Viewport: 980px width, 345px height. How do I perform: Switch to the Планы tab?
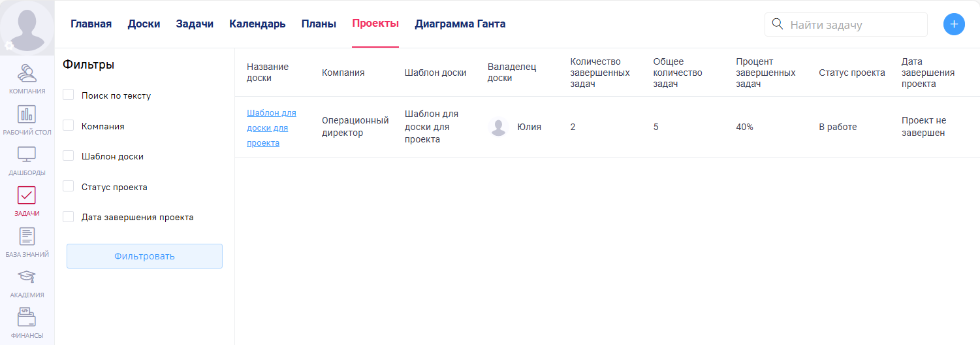pyautogui.click(x=319, y=24)
